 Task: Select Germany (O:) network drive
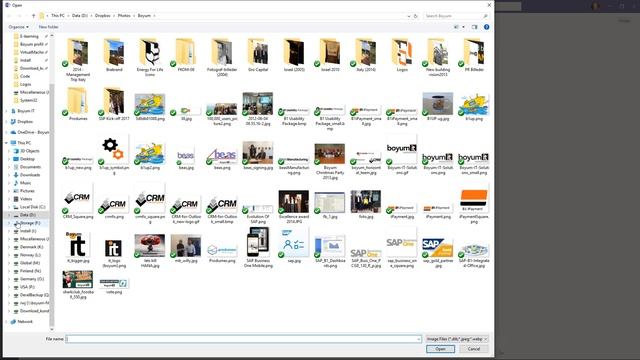32,279
